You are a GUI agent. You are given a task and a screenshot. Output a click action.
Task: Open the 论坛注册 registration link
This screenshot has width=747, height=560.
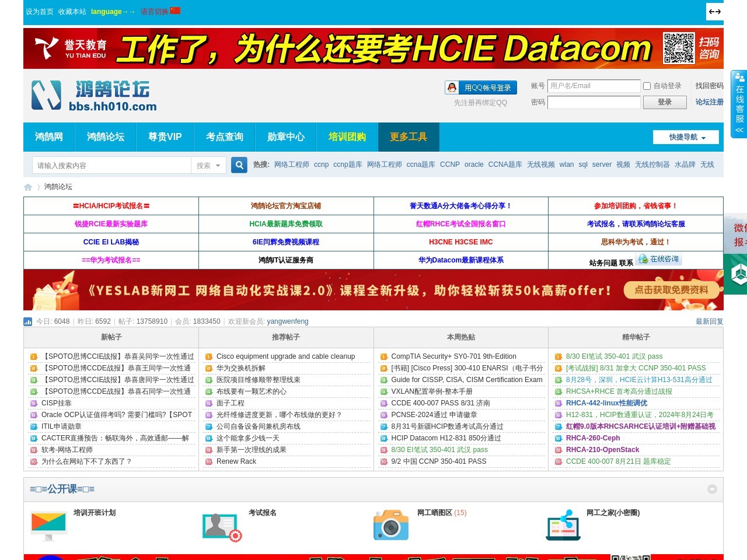click(x=709, y=101)
